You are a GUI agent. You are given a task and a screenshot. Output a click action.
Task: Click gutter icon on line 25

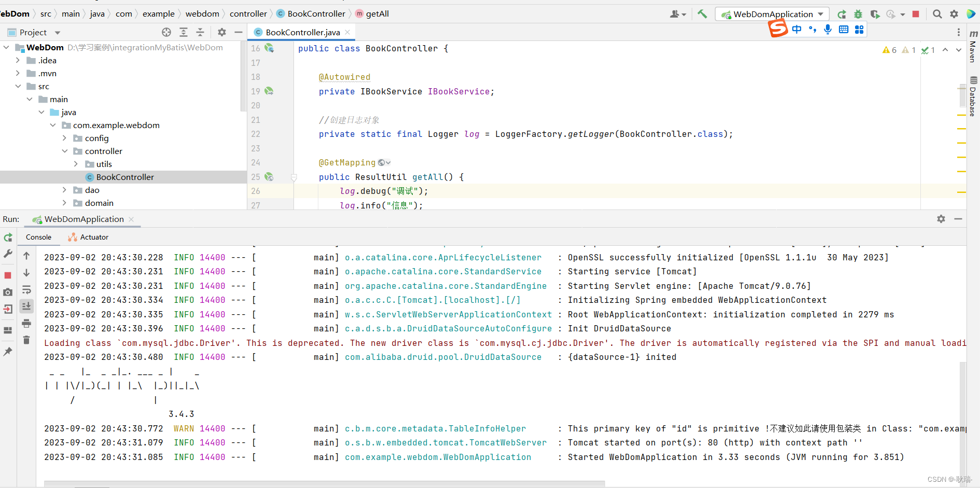[x=269, y=177]
